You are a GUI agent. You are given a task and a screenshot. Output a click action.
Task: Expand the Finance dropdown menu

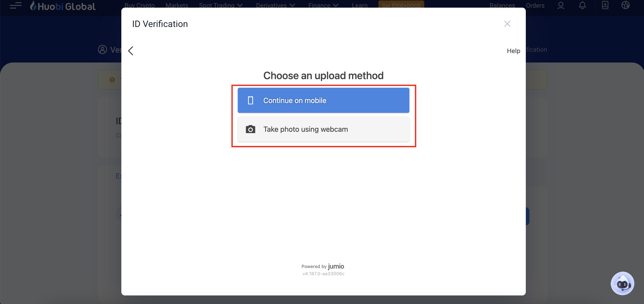tap(323, 5)
